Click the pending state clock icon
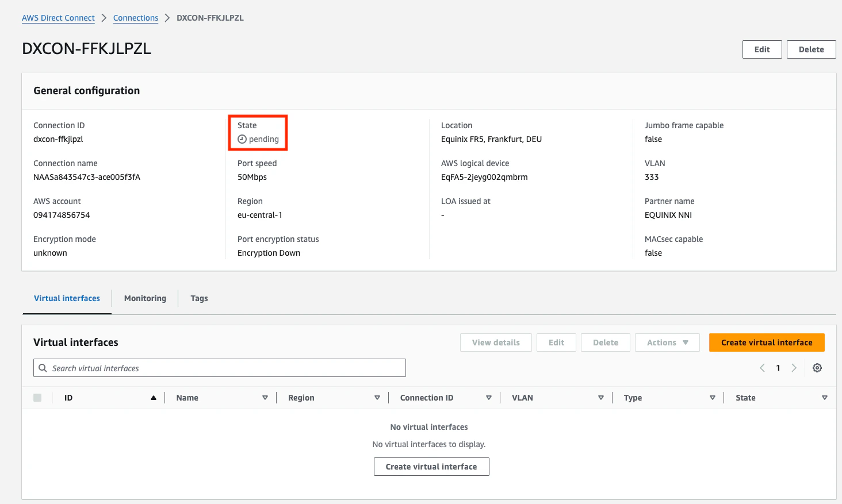This screenshot has width=842, height=504. tap(242, 139)
